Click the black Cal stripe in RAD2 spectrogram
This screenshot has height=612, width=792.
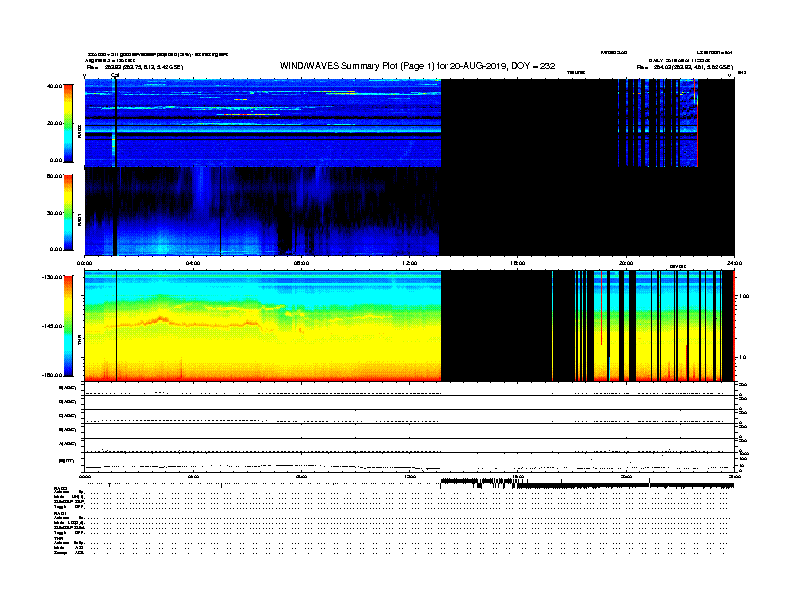(x=116, y=123)
